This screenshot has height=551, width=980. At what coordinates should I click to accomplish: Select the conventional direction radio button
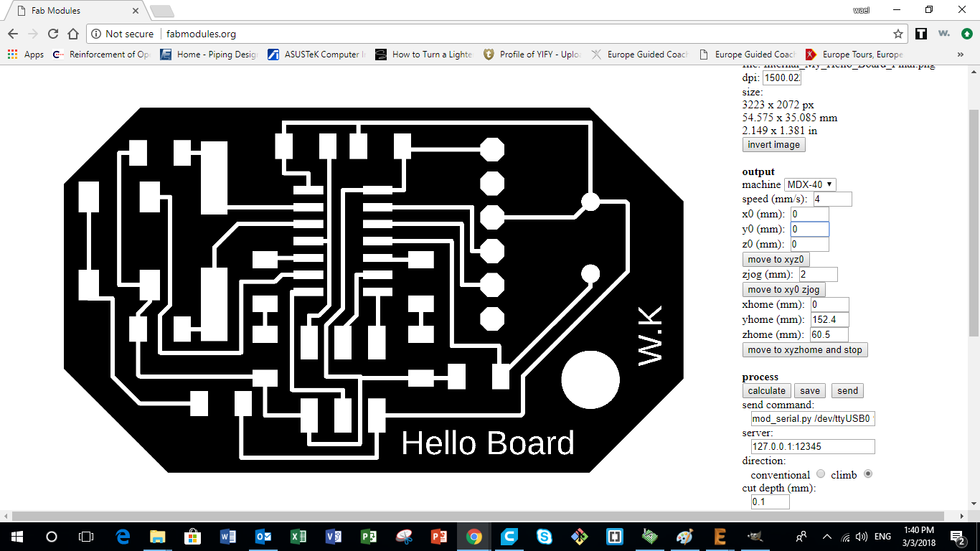[x=821, y=474]
